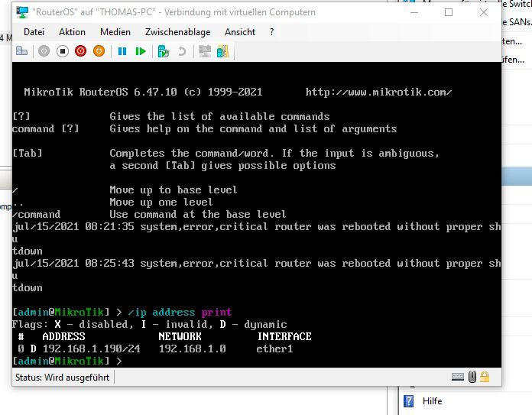
Task: Close the RouterOS connection window
Action: tap(484, 12)
